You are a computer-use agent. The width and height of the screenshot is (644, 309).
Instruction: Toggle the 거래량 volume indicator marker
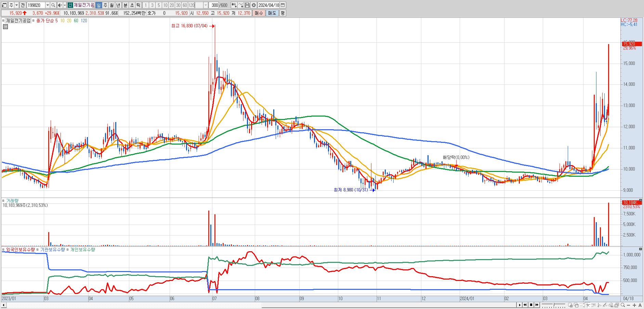click(x=3, y=201)
